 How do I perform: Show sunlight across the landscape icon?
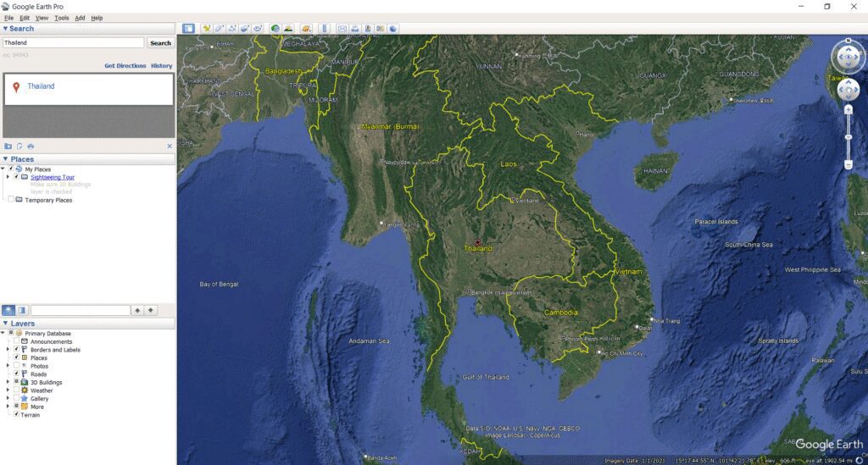(288, 28)
